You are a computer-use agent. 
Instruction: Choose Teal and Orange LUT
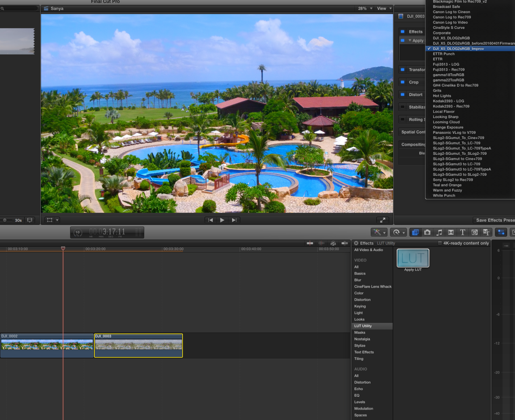click(x=447, y=185)
